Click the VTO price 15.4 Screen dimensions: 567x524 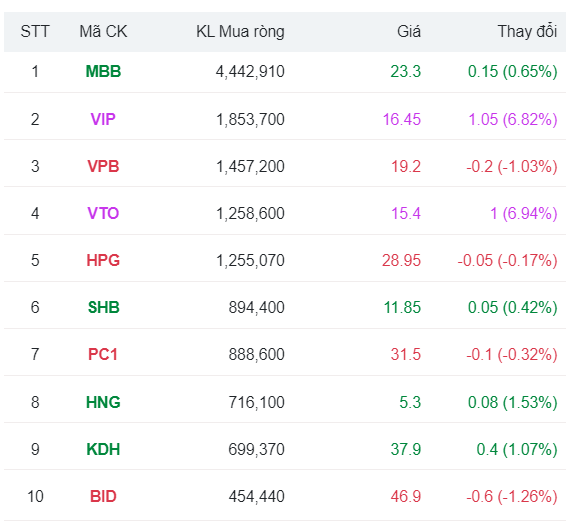(406, 213)
